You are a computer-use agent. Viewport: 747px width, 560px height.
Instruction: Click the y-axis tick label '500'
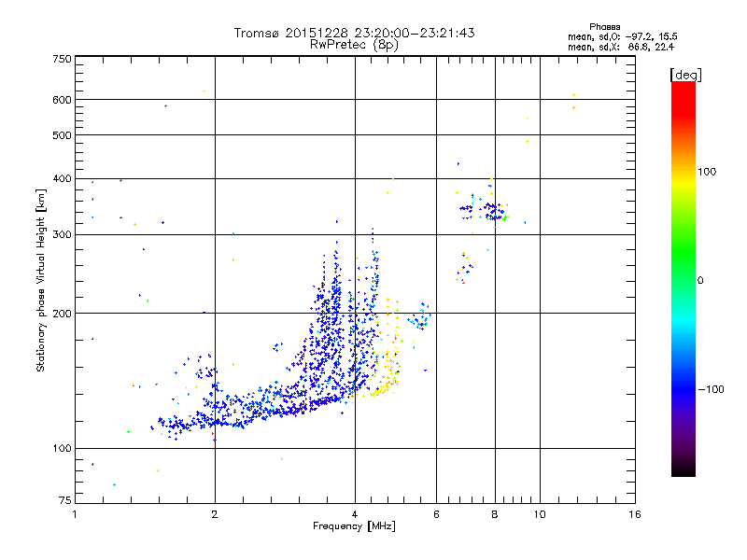[x=62, y=135]
